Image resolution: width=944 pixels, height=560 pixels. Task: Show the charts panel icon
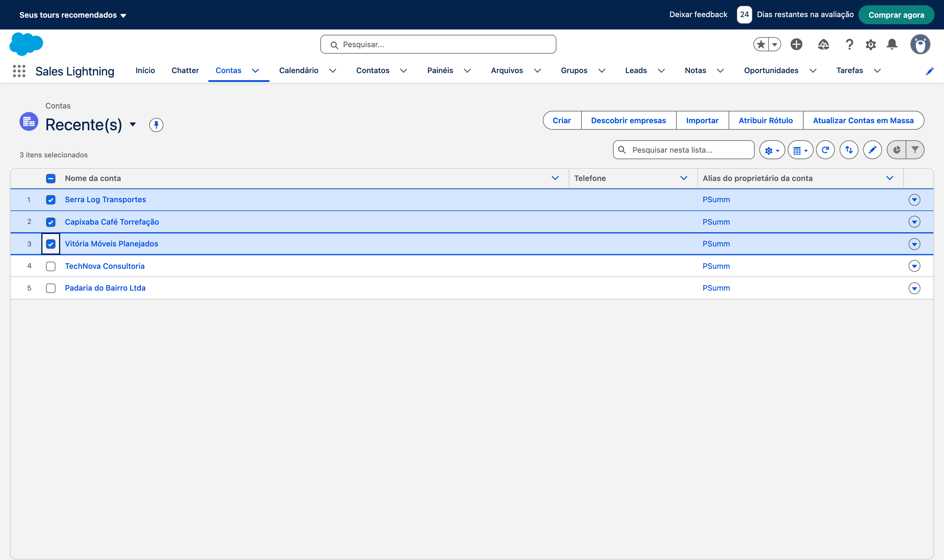[896, 150]
